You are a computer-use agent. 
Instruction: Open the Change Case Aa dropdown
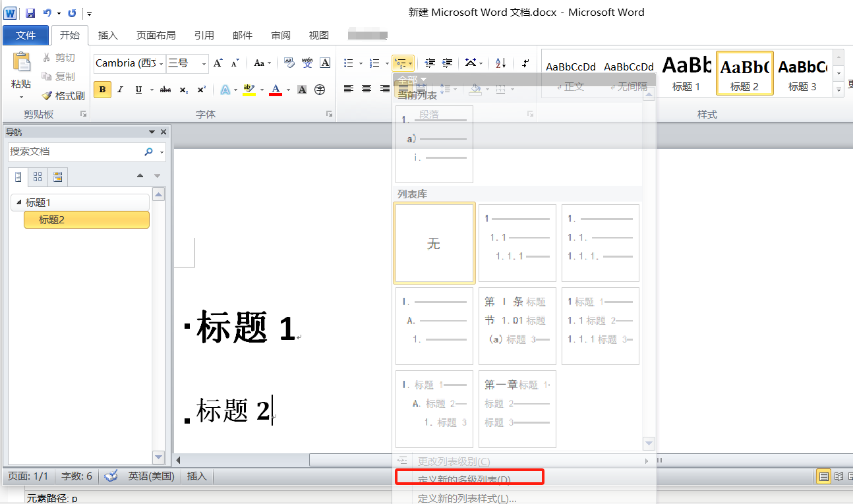tap(262, 63)
